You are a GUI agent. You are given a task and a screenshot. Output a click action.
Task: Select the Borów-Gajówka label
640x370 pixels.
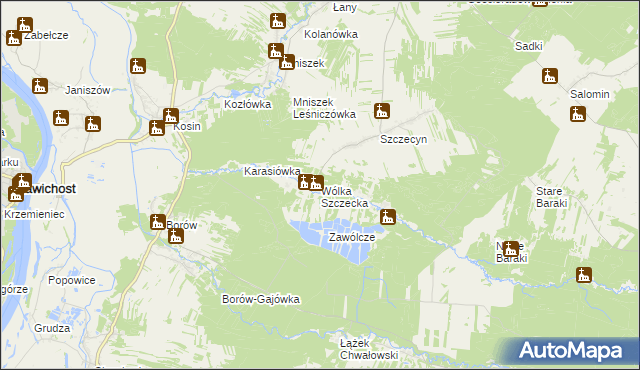coord(261,299)
